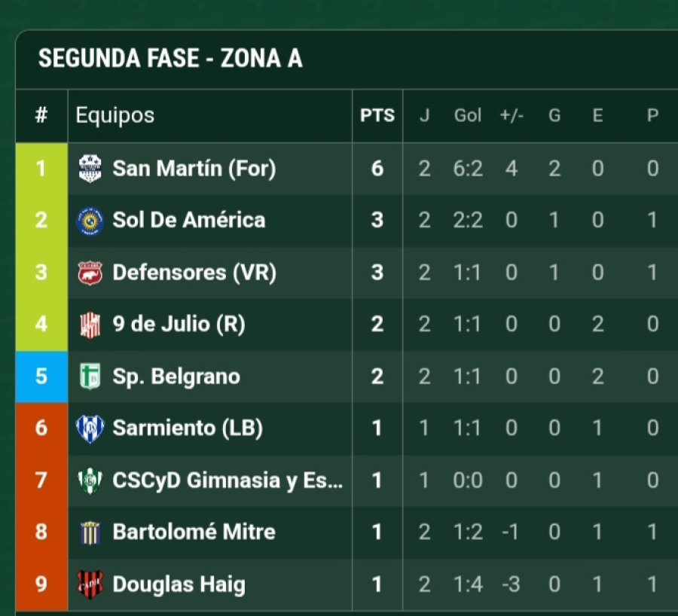Open the Douglas Haig team page

point(179,584)
